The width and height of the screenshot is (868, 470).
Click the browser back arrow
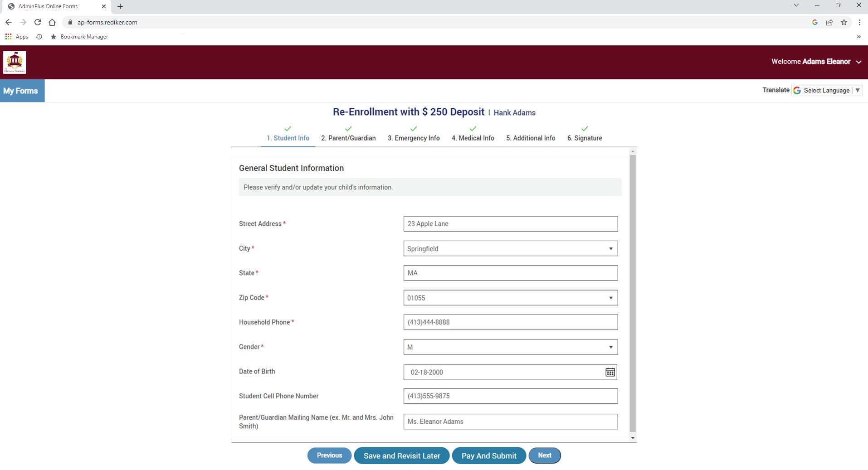(8, 22)
